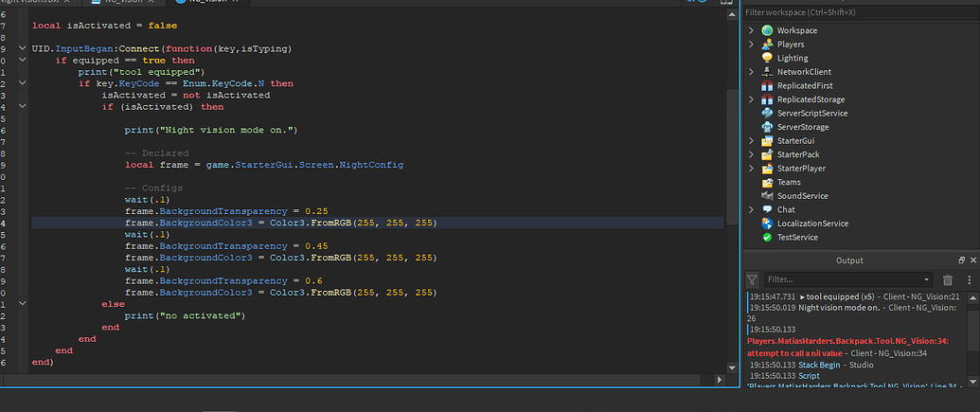Select the SoundService speaker icon
This screenshot has height=412, width=980.
coord(767,196)
